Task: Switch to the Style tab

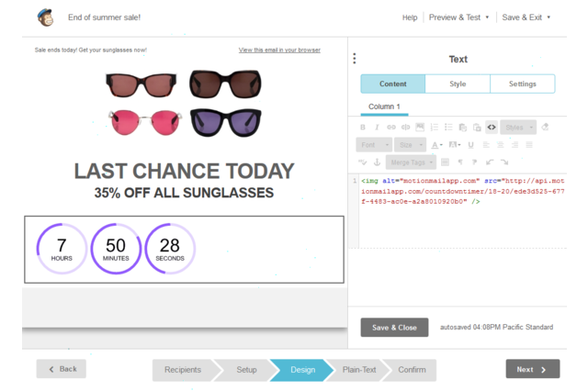Action: 458,84
